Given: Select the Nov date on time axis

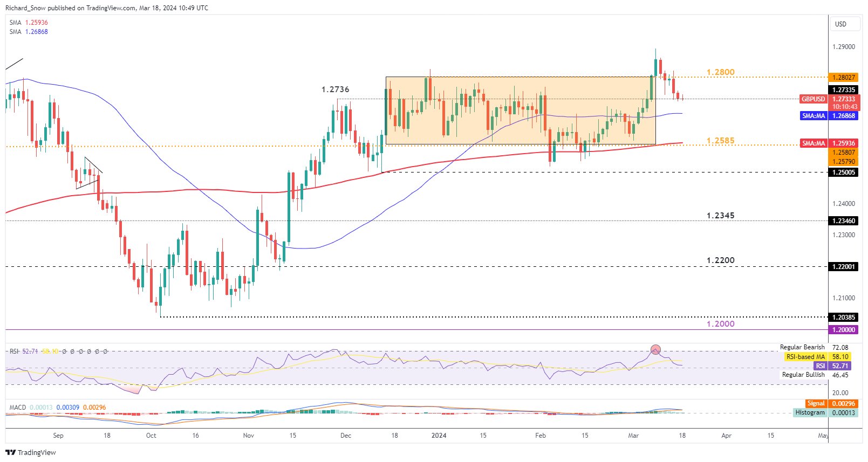Looking at the screenshot, I should [x=249, y=436].
